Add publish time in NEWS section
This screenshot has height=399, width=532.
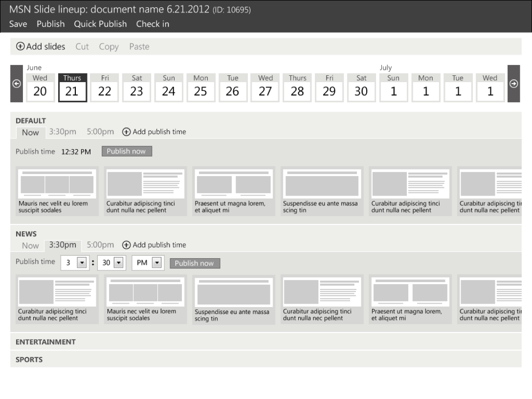(154, 245)
